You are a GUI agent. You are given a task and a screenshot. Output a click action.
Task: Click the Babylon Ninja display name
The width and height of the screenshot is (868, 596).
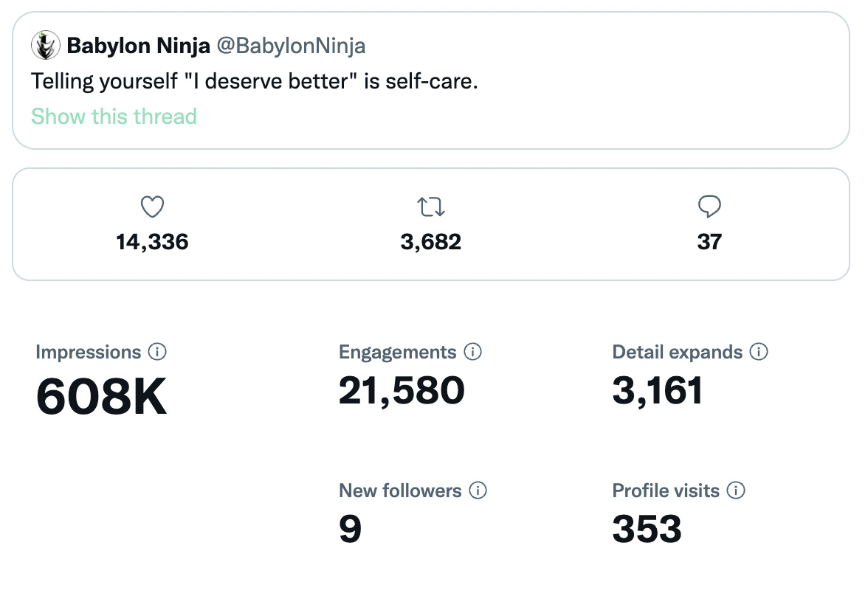(138, 46)
